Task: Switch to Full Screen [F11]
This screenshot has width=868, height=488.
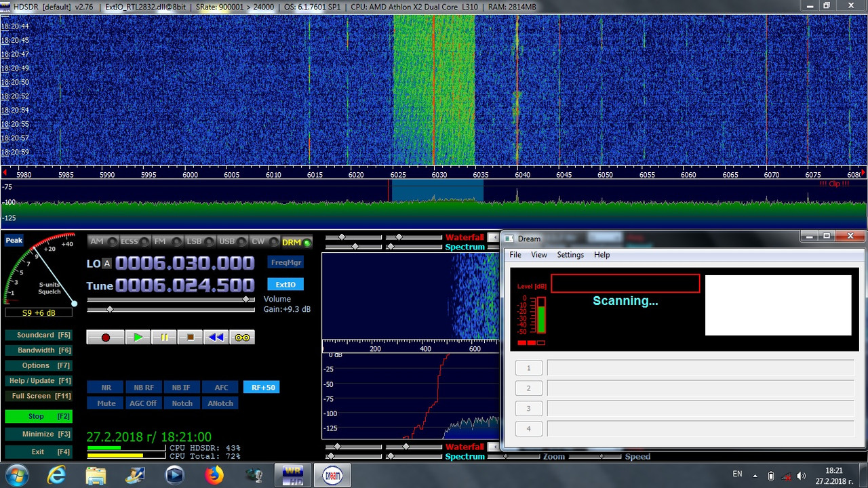Action: coord(39,396)
